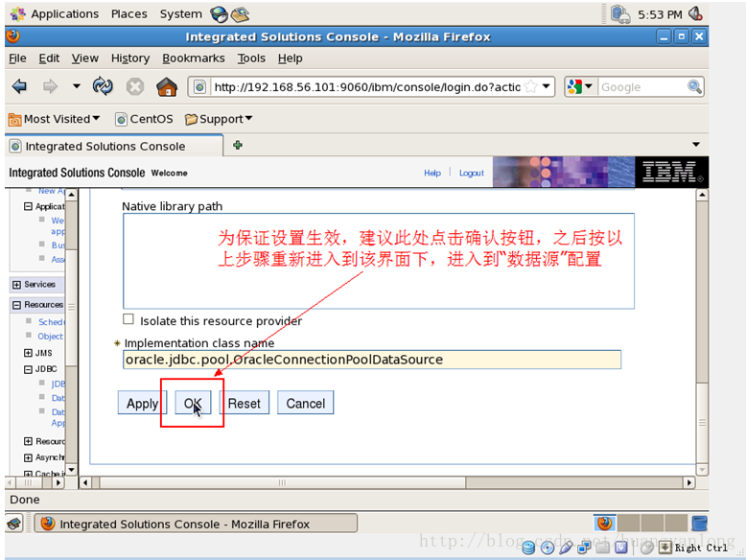This screenshot has width=746, height=560.
Task: Open the View menu
Action: click(85, 58)
